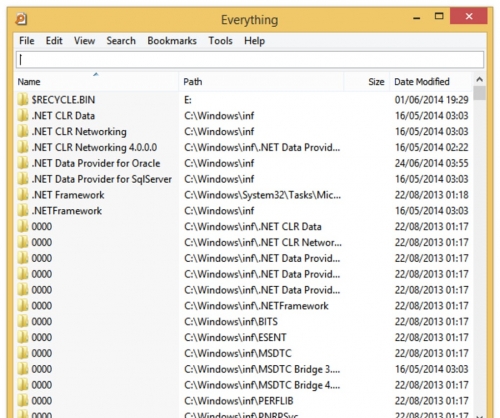
Task: Click folder icon for .NET Data Provider for Oracle
Action: pyautogui.click(x=23, y=163)
